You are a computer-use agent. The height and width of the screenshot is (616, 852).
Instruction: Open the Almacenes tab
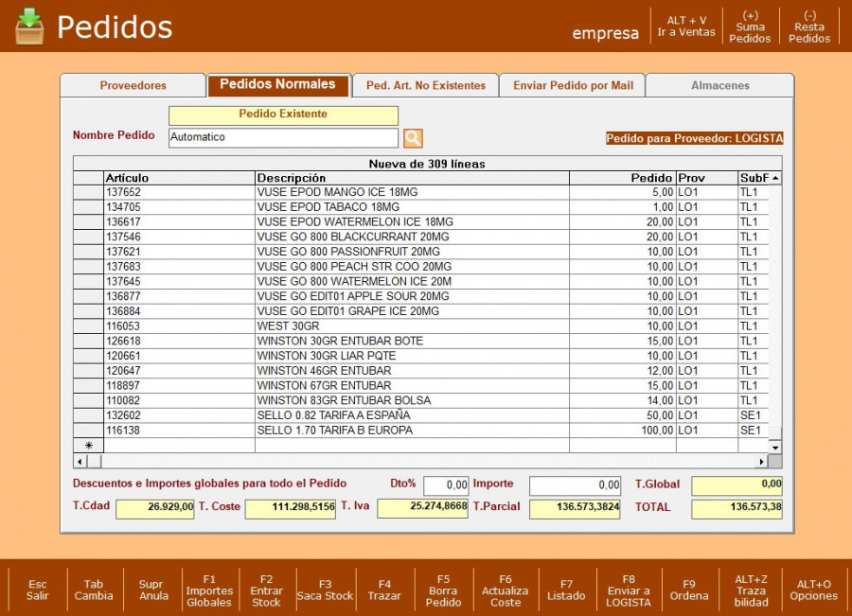point(719,85)
